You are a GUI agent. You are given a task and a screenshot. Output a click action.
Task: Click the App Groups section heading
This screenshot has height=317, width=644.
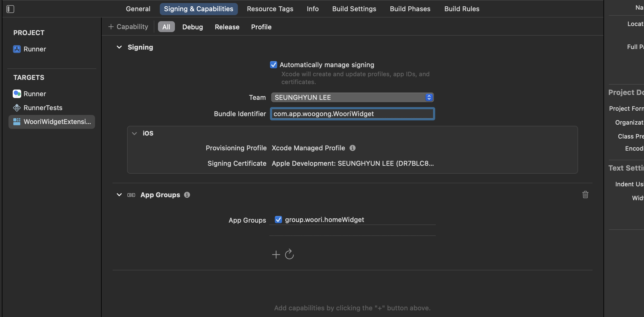click(160, 195)
